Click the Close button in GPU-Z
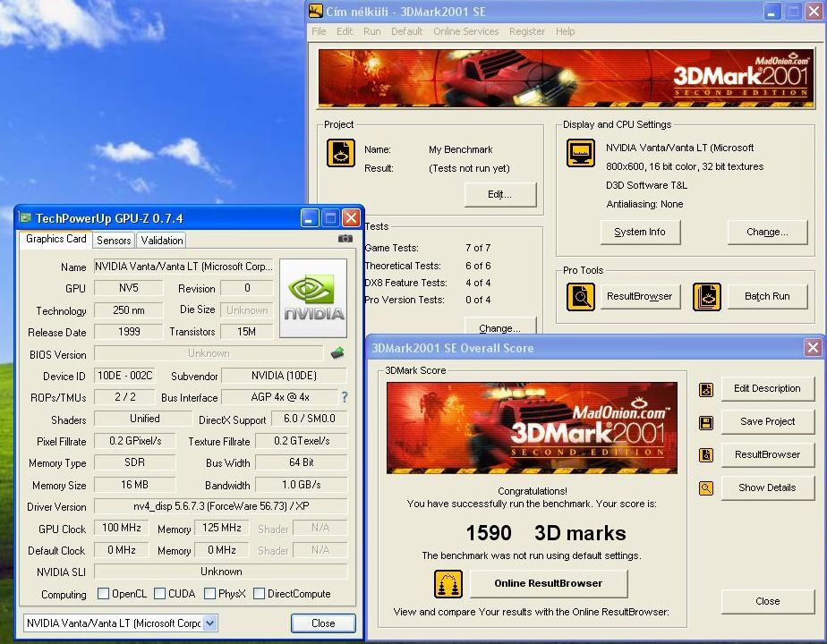The image size is (827, 644). [x=323, y=623]
